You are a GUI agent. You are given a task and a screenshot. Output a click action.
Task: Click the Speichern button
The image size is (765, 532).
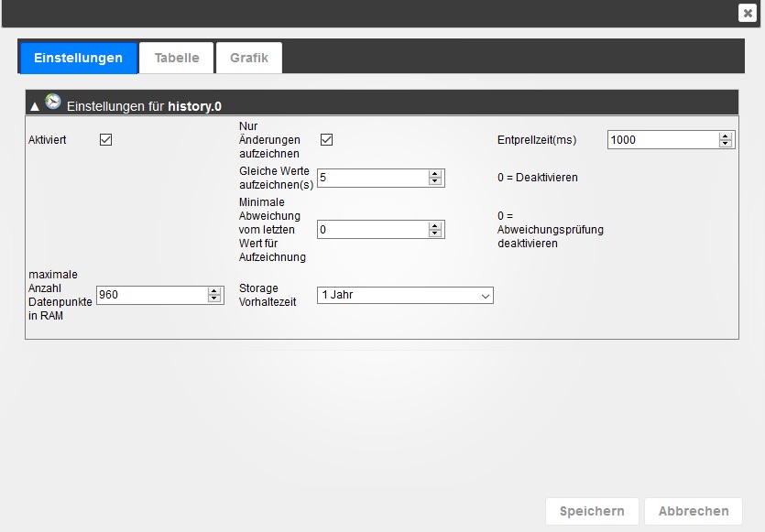(x=592, y=511)
